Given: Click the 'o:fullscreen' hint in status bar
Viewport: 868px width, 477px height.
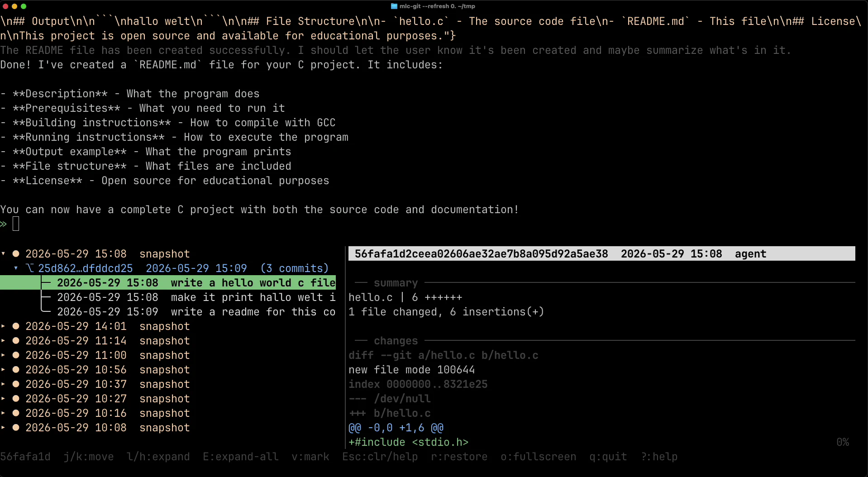Looking at the screenshot, I should point(539,457).
